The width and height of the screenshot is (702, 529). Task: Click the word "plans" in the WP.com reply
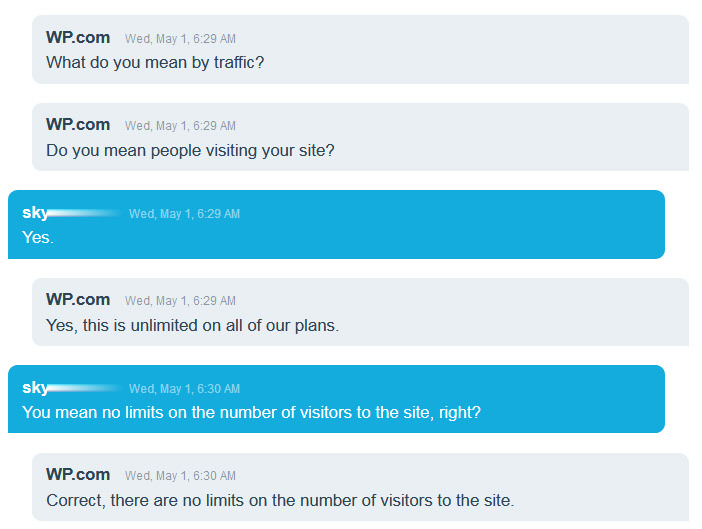point(316,325)
